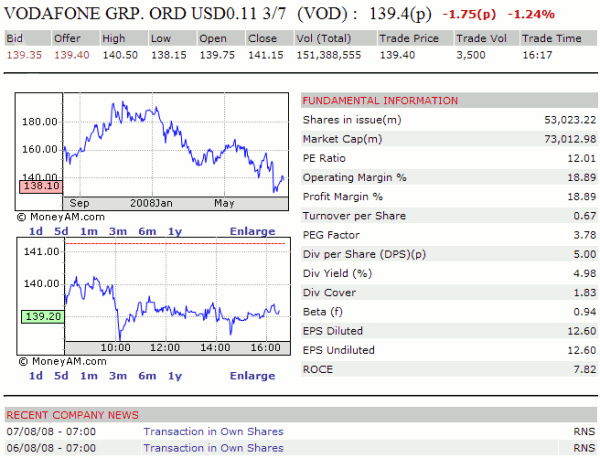Click the Turnover per Share value 0.67
The height and width of the screenshot is (458, 600).
585,216
